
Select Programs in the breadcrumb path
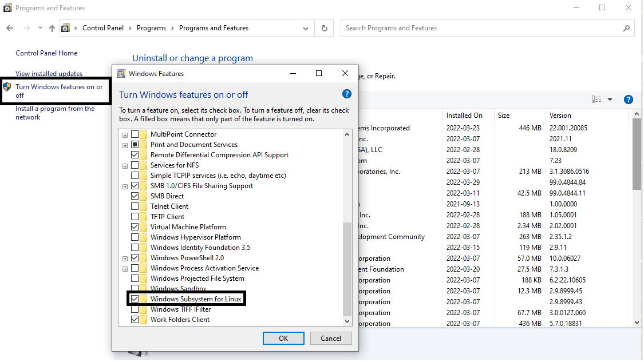click(x=151, y=27)
